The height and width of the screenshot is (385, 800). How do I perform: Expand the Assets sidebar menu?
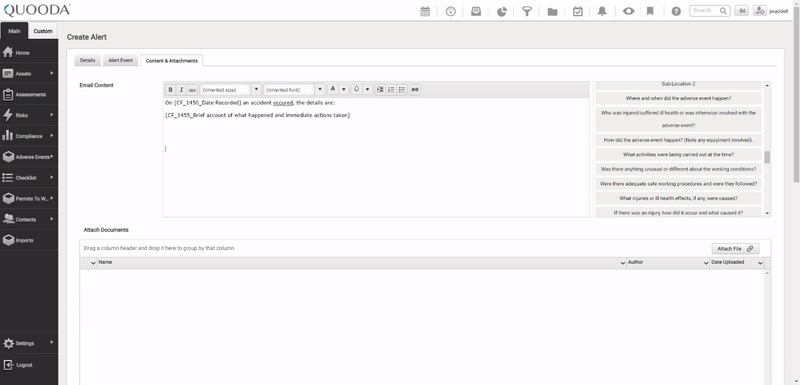point(29,73)
